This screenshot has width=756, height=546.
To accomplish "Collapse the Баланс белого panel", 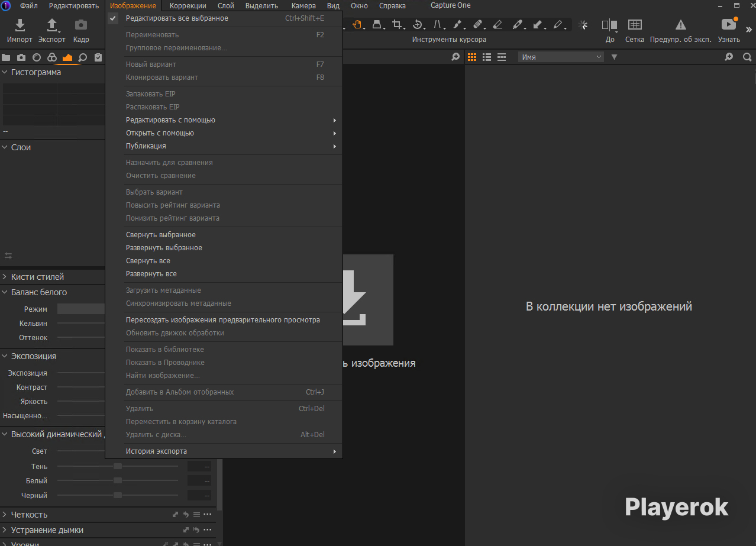I will point(5,292).
